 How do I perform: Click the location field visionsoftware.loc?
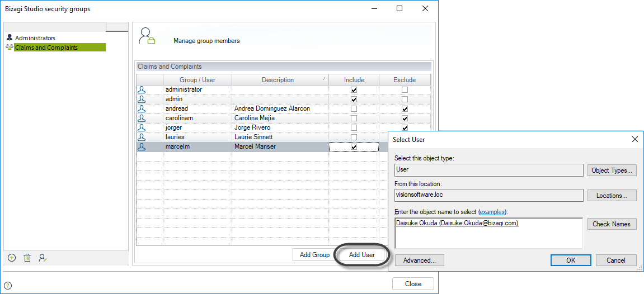(489, 195)
